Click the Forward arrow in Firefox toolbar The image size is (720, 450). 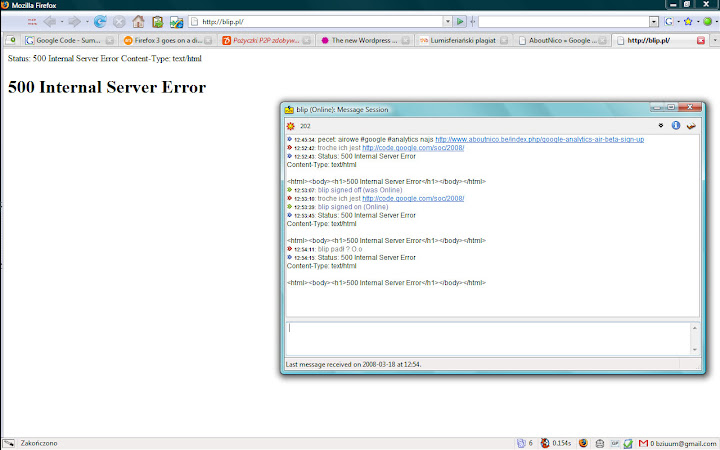(x=74, y=22)
